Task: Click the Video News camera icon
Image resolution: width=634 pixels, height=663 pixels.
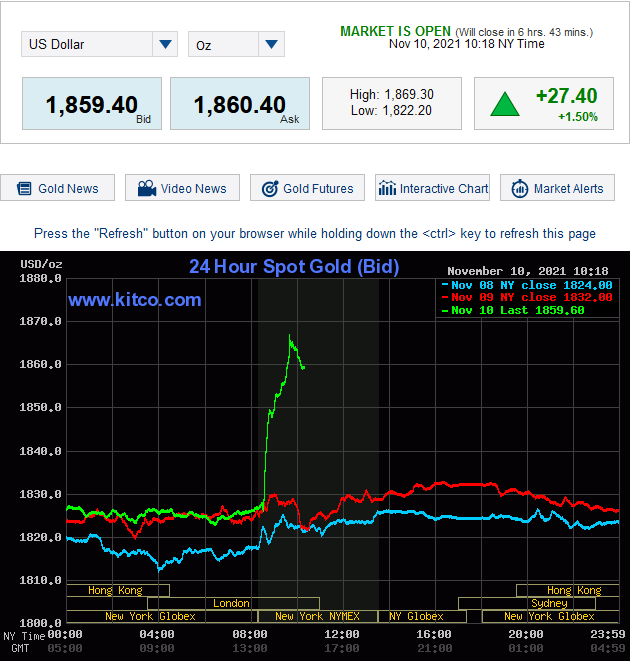Action: coord(147,189)
